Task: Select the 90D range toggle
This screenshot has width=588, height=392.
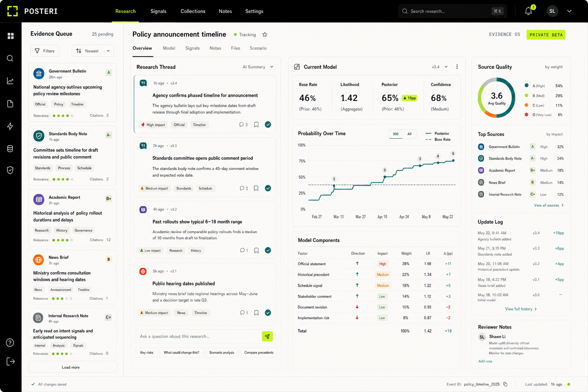Action: [396, 134]
